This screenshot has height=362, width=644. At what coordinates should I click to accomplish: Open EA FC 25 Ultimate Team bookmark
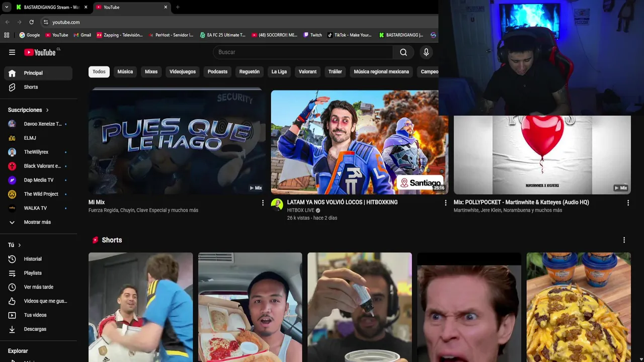pos(222,35)
